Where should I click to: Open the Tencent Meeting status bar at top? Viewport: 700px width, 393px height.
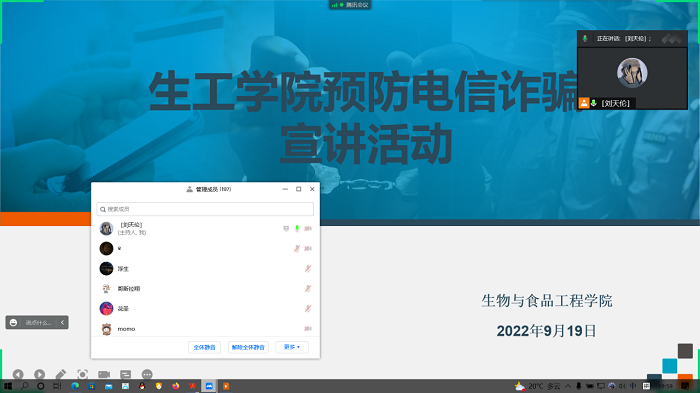pyautogui.click(x=350, y=5)
